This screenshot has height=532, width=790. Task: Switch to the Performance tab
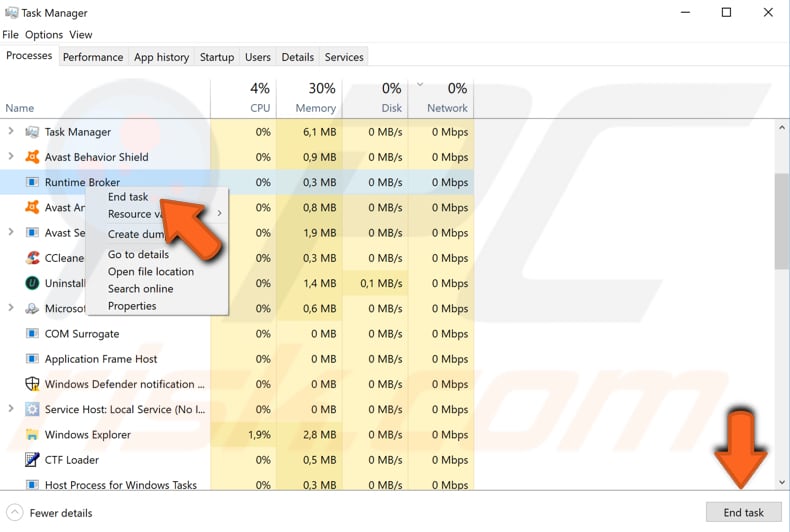pos(93,57)
